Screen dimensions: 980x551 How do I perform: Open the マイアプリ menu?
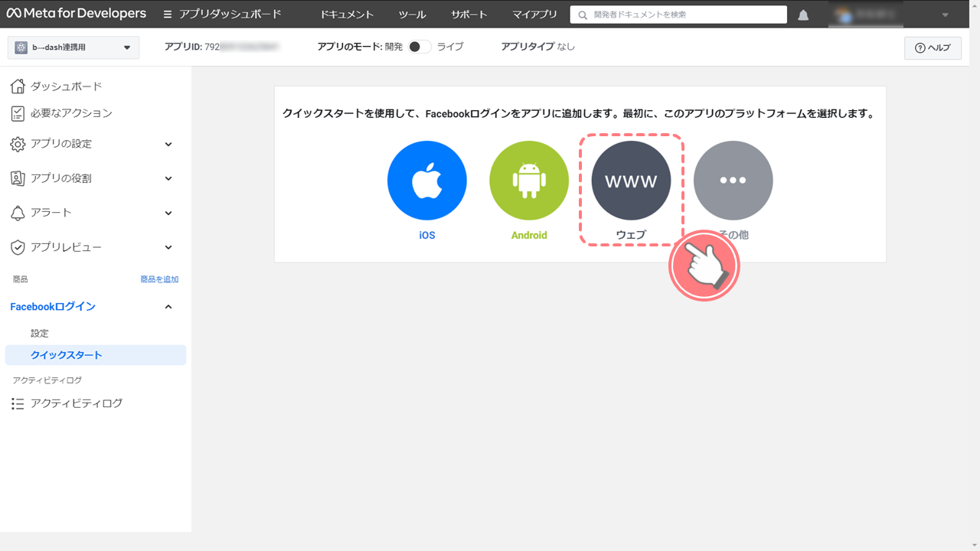(534, 15)
